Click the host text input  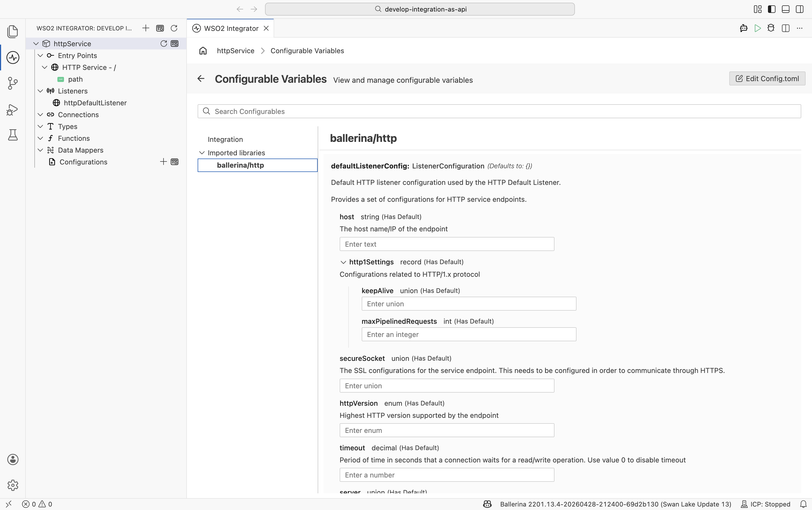[447, 244]
